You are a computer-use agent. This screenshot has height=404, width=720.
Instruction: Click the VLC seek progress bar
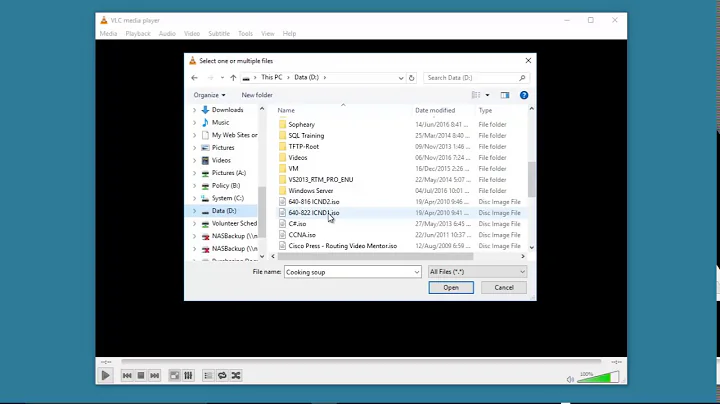click(361, 362)
